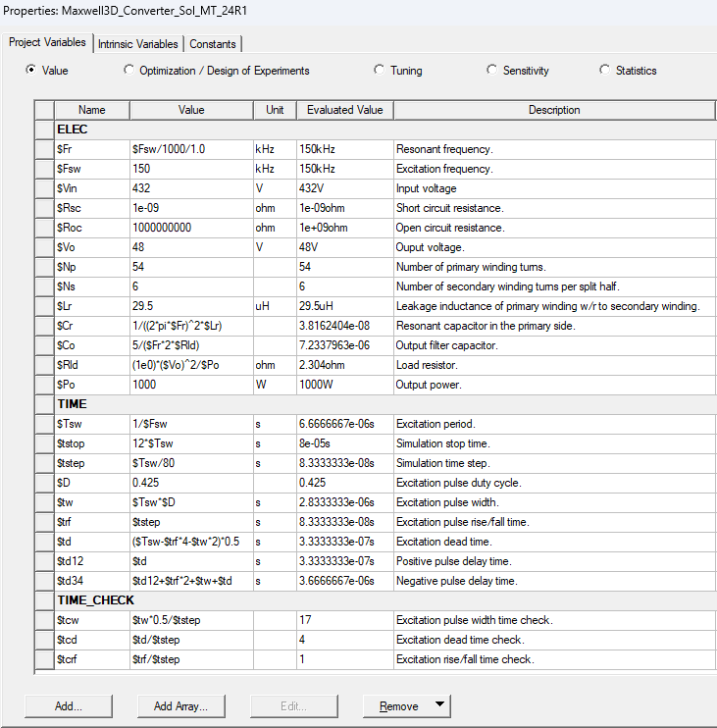Edit the $D value 0.425
The height and width of the screenshot is (728, 717).
pos(191,483)
